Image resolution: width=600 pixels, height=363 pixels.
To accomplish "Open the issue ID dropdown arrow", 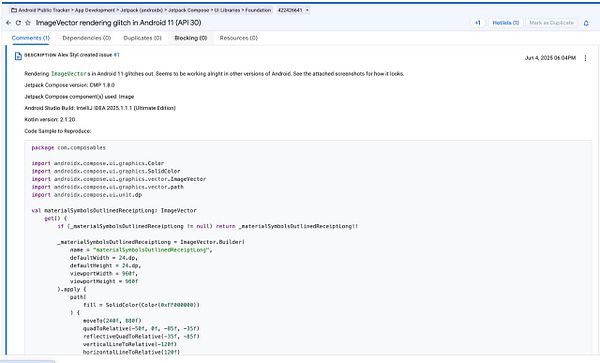I will 307,10.
